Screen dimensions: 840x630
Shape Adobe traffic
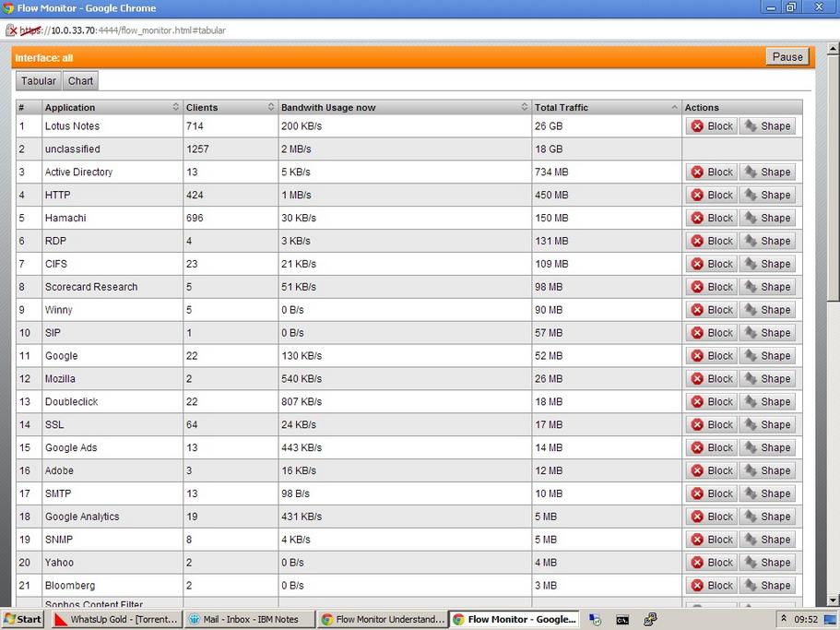[767, 471]
